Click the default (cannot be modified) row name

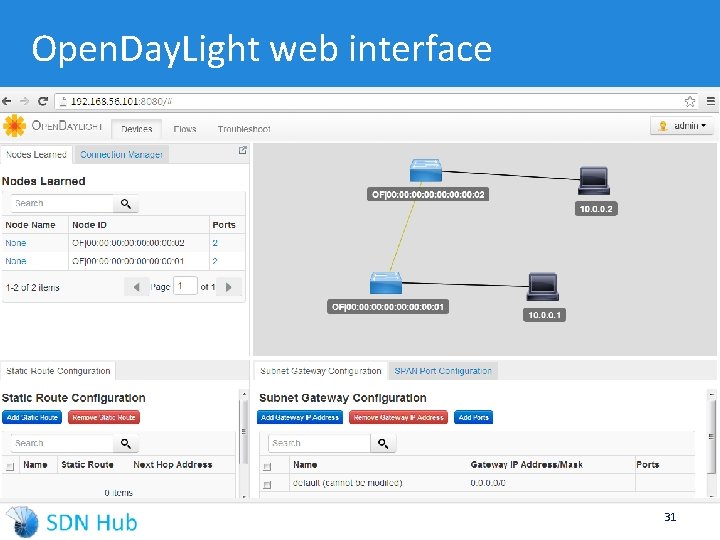pyautogui.click(x=348, y=483)
